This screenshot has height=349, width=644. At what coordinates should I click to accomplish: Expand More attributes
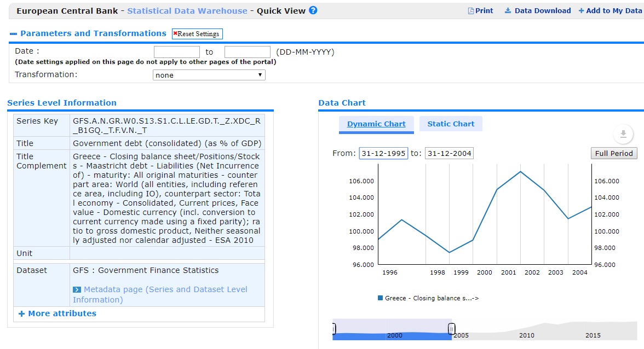coord(58,313)
